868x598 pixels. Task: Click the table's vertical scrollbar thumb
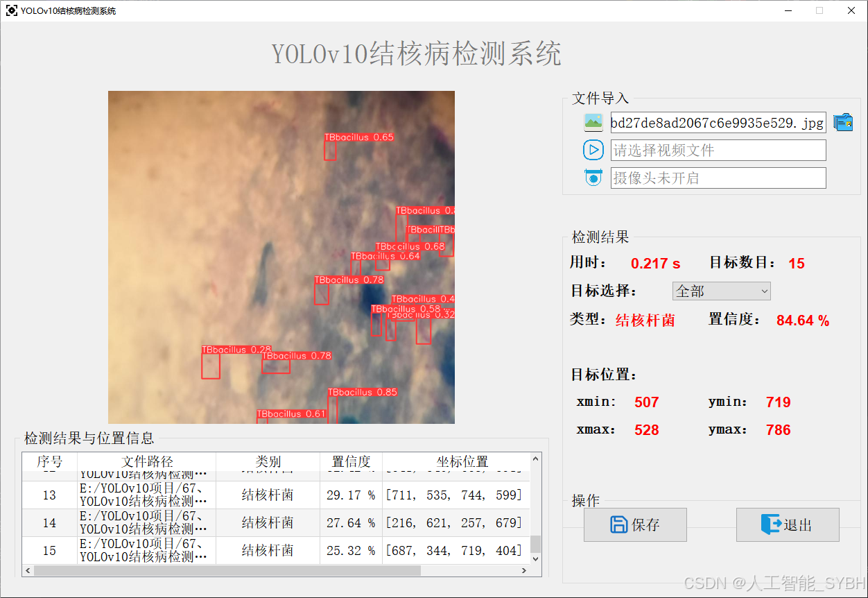click(535, 544)
